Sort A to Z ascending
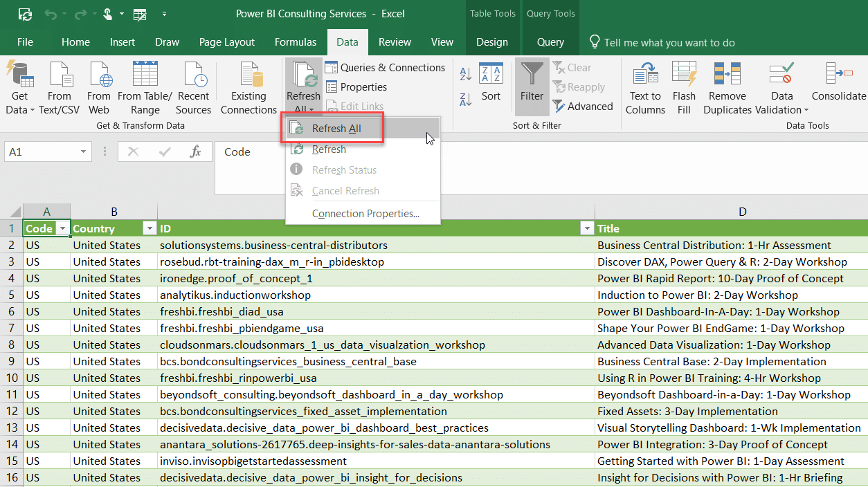This screenshot has width=868, height=487. pyautogui.click(x=466, y=74)
